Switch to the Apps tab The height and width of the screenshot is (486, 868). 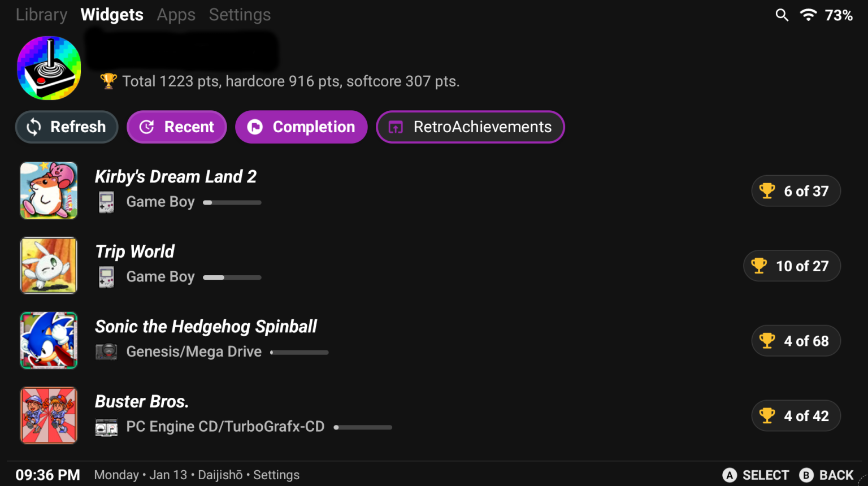(176, 15)
